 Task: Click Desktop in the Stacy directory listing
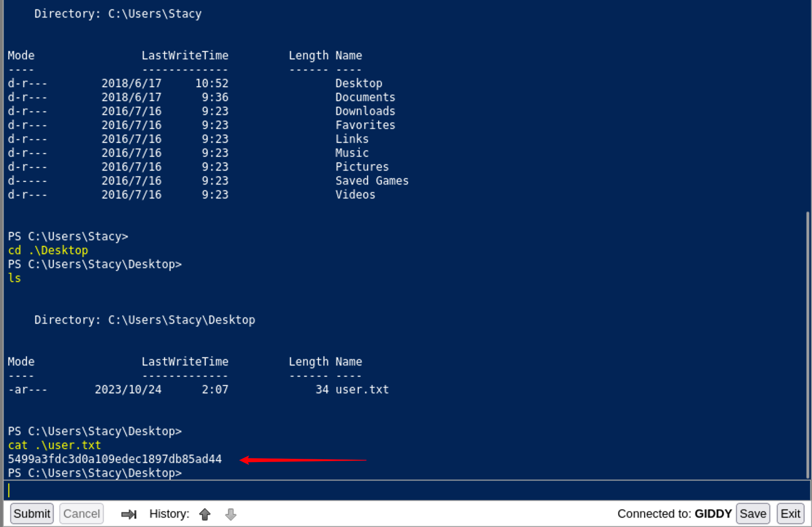pos(359,83)
